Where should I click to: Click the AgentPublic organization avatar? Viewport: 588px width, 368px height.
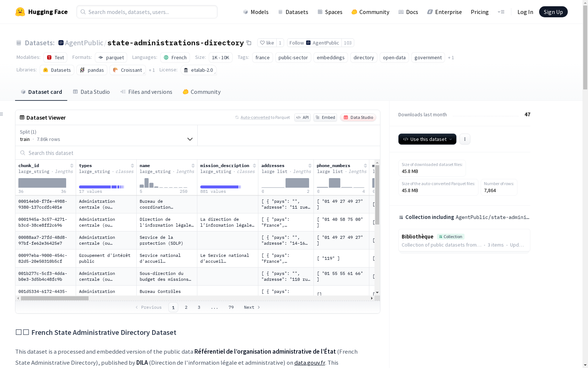click(61, 43)
